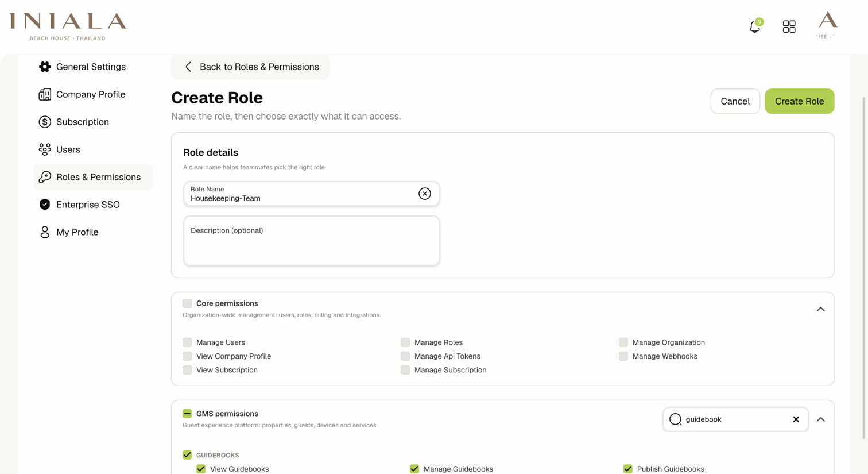The height and width of the screenshot is (474, 868).
Task: Open the account avatar logo
Action: [x=827, y=25]
